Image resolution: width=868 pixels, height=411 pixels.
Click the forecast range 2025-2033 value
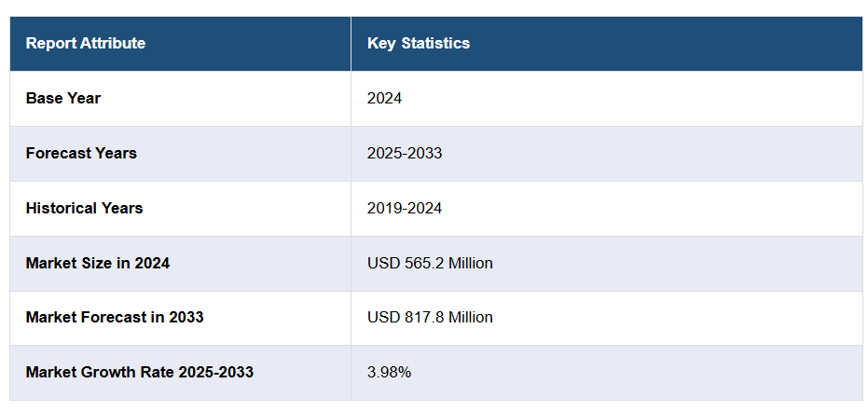[405, 153]
